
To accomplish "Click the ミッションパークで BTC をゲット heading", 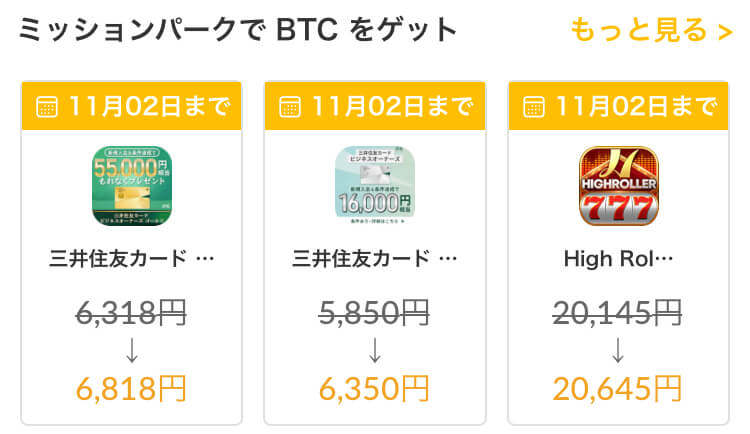I will pyautogui.click(x=238, y=30).
